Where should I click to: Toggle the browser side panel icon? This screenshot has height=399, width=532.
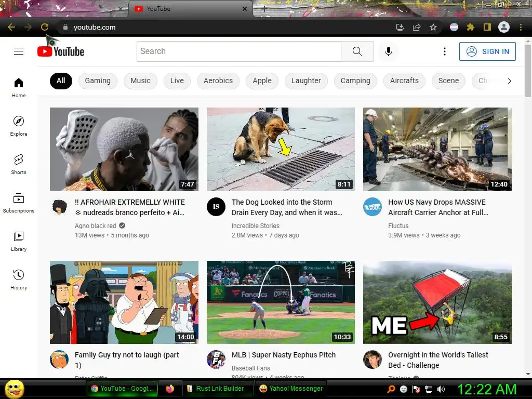pos(487,27)
